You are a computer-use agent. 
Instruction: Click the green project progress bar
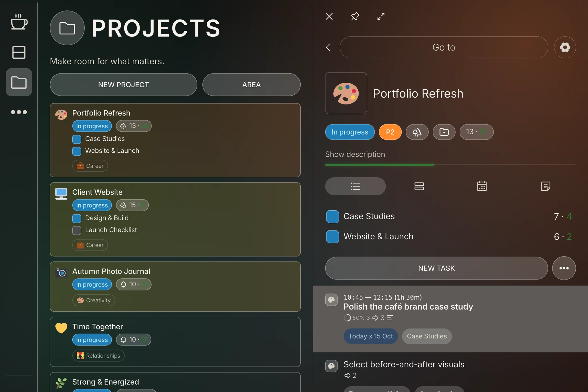point(379,165)
